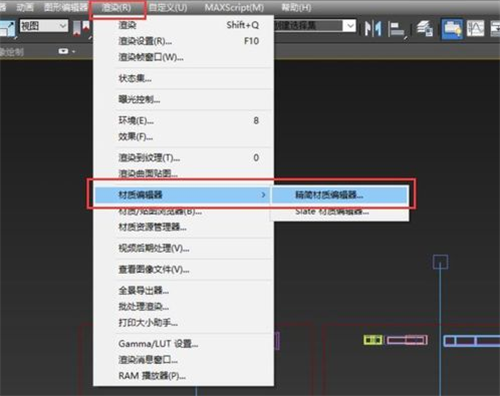Open the 帮助(H) menu
Viewport: 500px width, 396px height.
tap(296, 7)
